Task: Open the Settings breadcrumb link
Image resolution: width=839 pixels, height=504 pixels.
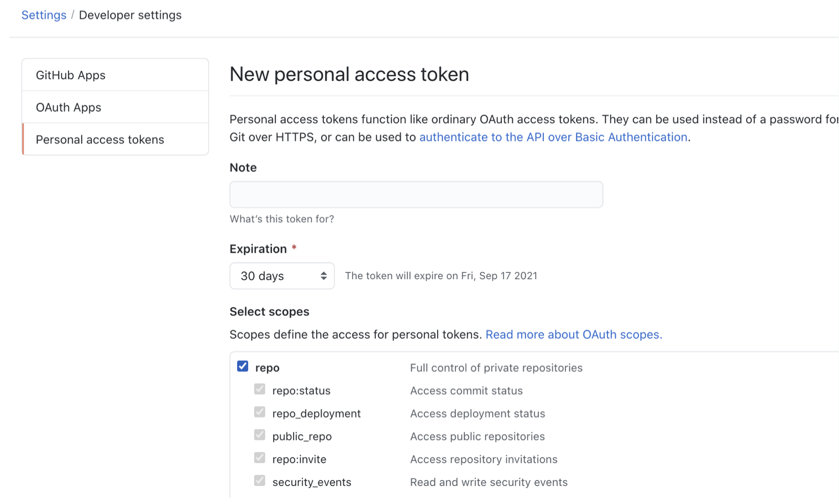Action: coord(44,15)
